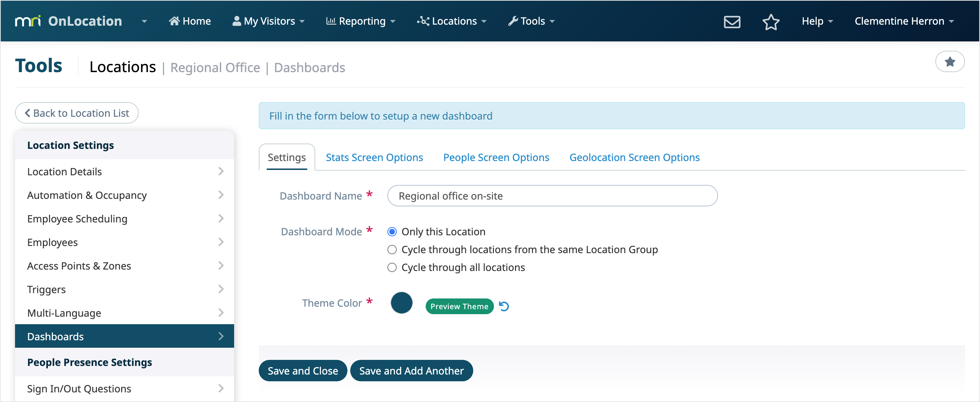The image size is (980, 402).
Task: Reset the theme color with the undo arrow
Action: click(504, 306)
